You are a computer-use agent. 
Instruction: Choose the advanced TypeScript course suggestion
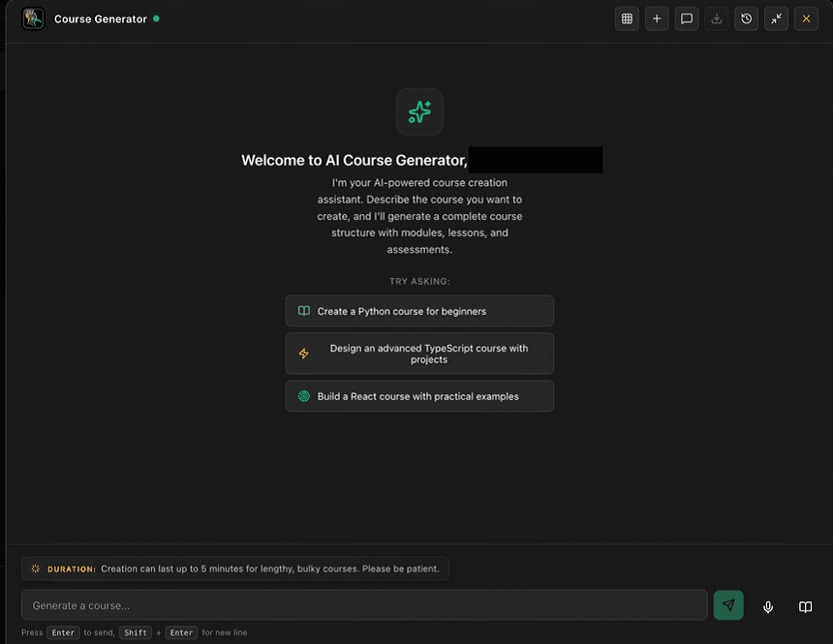coord(418,353)
